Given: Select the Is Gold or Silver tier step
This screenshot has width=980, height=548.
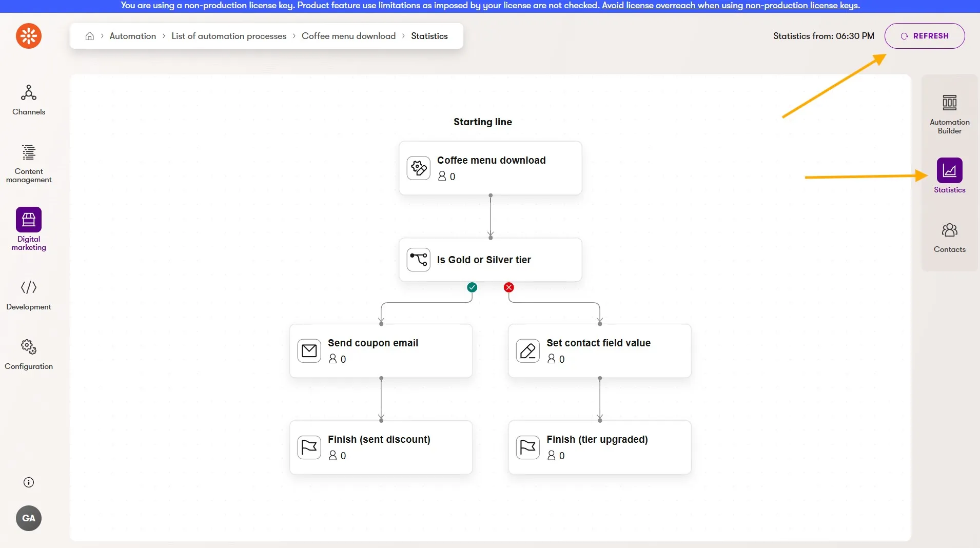Looking at the screenshot, I should coord(491,260).
